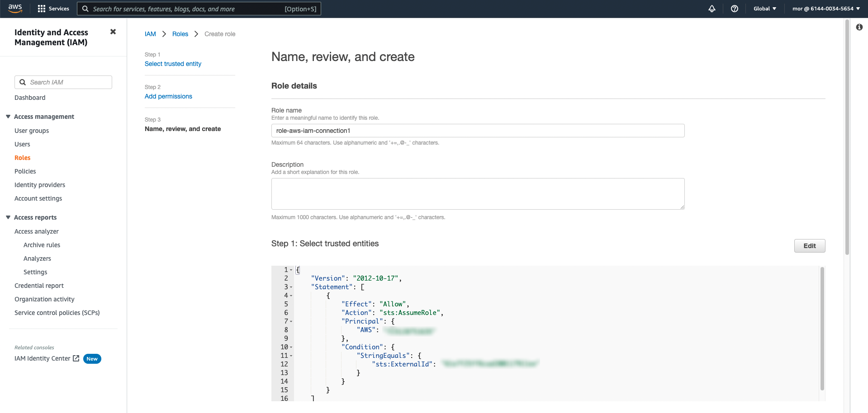Click the JSON editor vertical scrollbar

pos(822,329)
